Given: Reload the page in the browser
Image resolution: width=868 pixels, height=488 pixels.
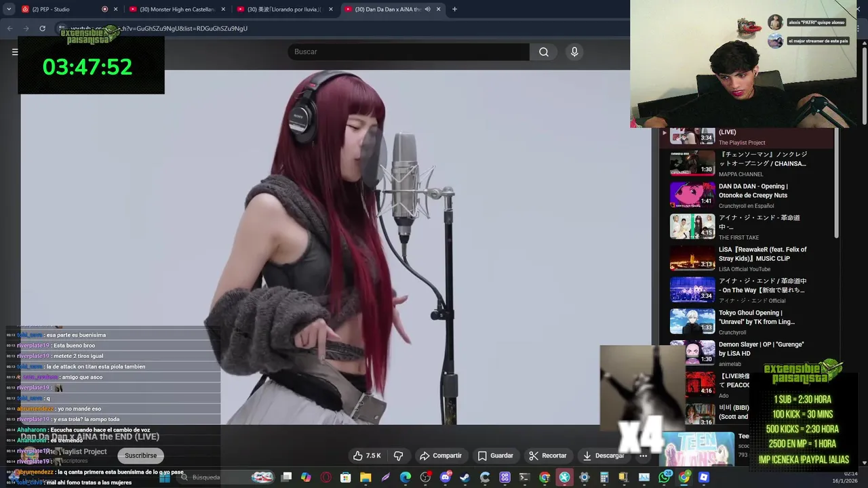Looking at the screenshot, I should [x=42, y=28].
